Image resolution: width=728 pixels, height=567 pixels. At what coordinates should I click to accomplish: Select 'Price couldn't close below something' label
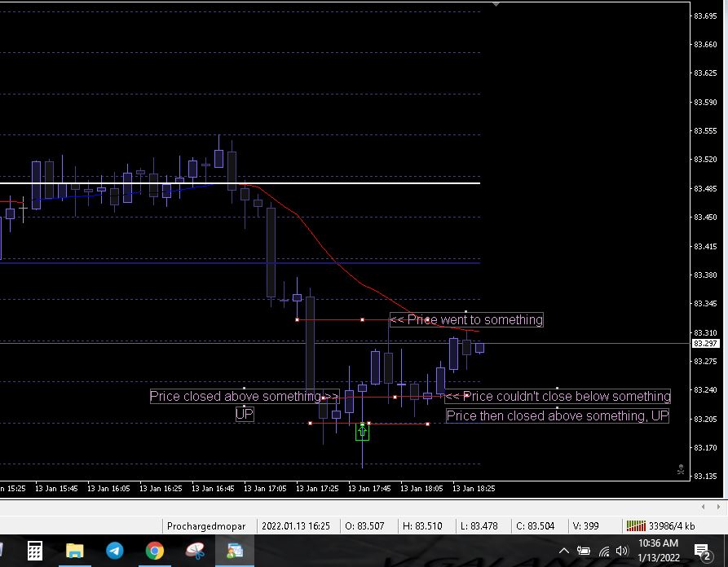click(558, 396)
